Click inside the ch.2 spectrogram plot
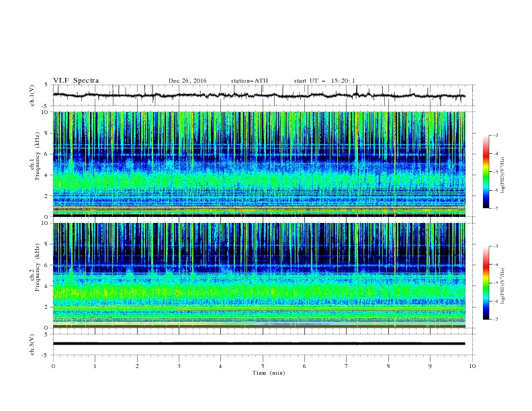This screenshot has width=532, height=411. 259,275
